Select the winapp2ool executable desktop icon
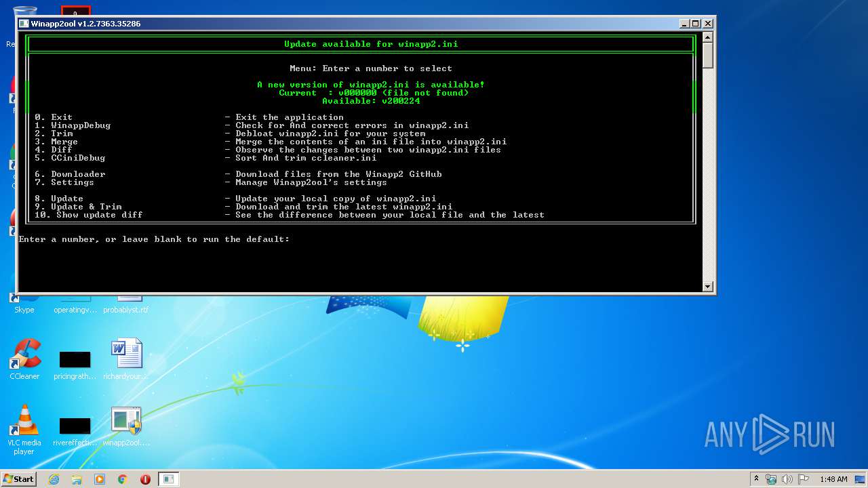The width and height of the screenshot is (868, 488). [126, 426]
